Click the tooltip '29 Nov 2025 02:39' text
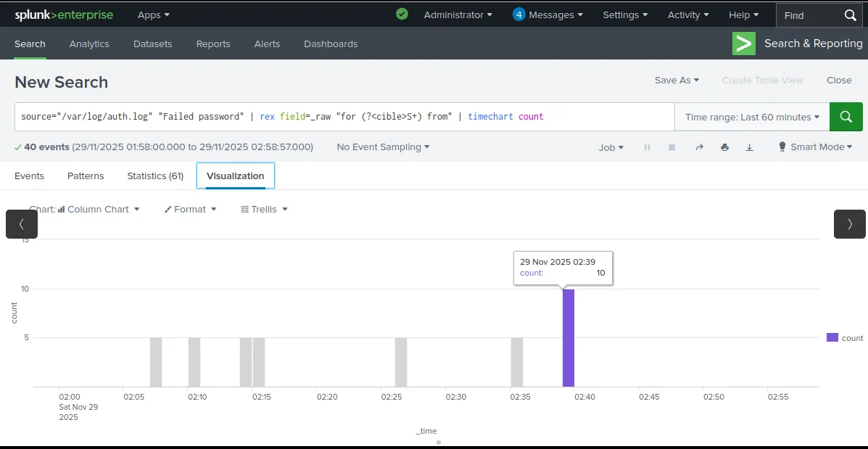The width and height of the screenshot is (868, 449). pos(558,262)
